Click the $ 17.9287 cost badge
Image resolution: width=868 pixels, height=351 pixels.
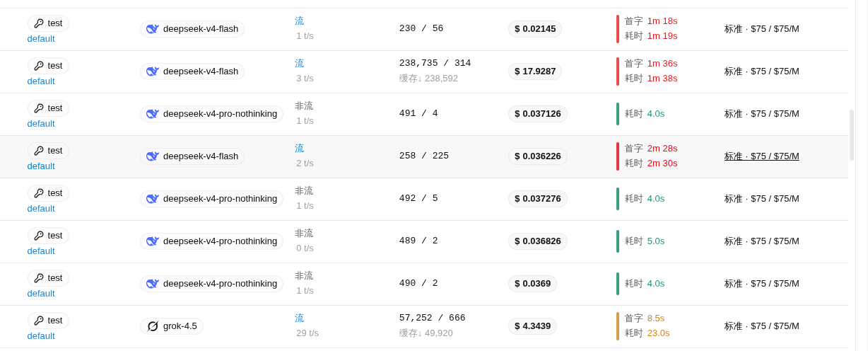(x=535, y=71)
